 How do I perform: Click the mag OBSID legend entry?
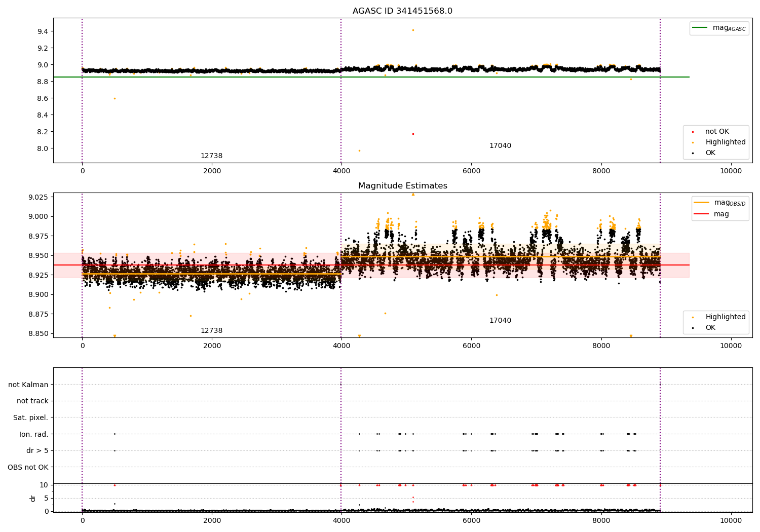click(720, 203)
